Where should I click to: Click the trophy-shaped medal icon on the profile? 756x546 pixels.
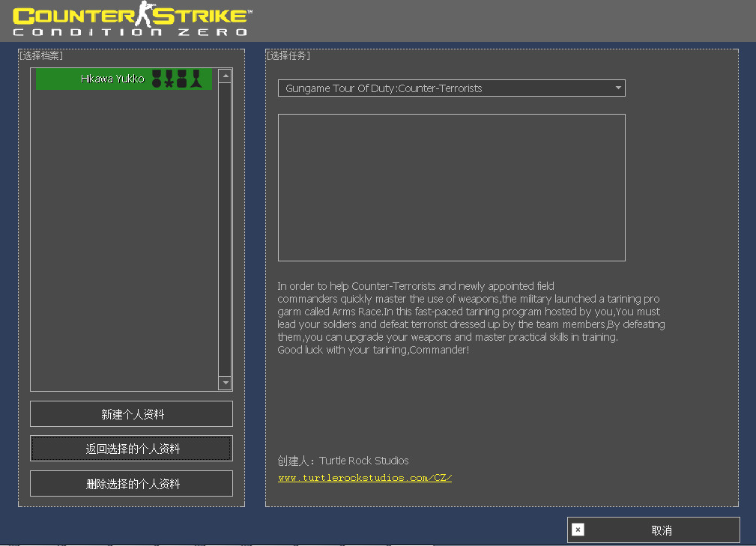tap(196, 79)
